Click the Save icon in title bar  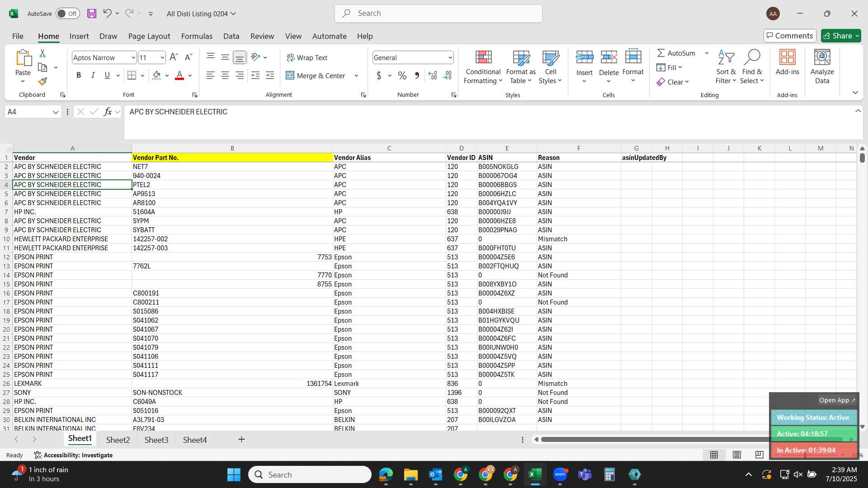[92, 14]
